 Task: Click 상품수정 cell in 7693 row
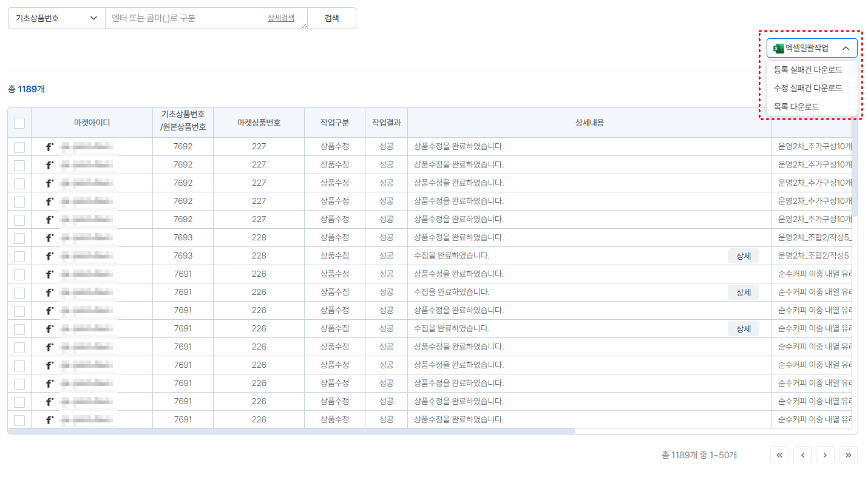point(334,238)
